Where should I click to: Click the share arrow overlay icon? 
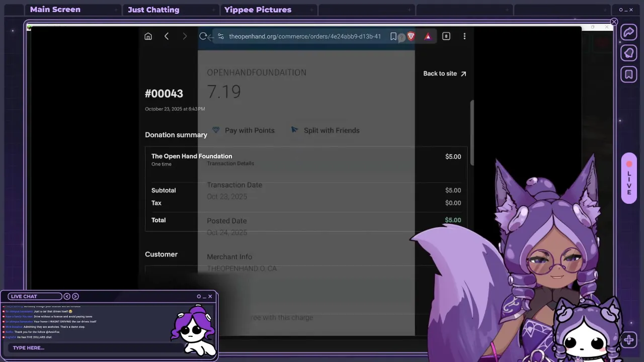click(629, 32)
